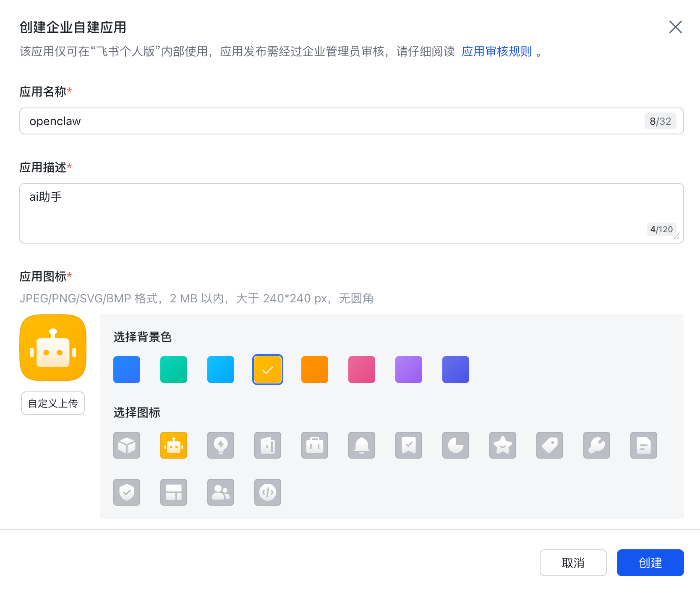Choose the 3D cube icon
Image resolution: width=700 pixels, height=593 pixels.
tap(126, 445)
